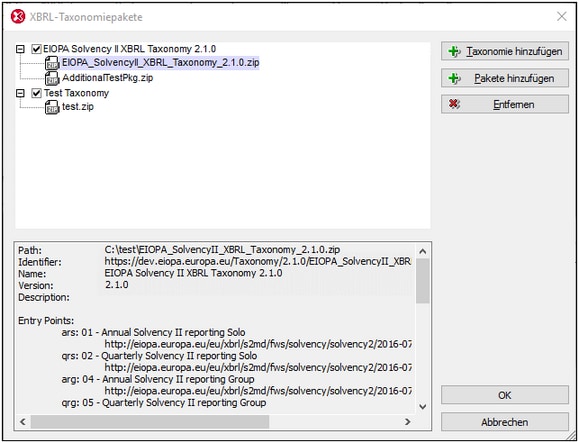The width and height of the screenshot is (579, 443).
Task: Click the red application icon in title bar
Action: coord(18,17)
